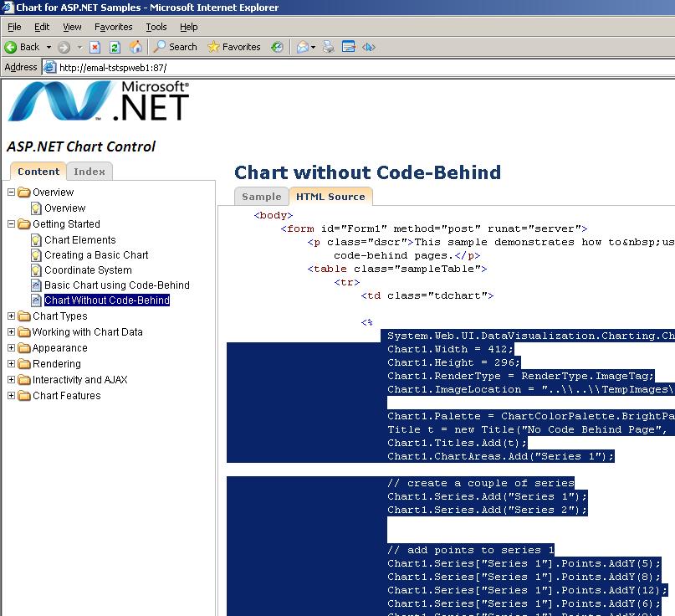Click the Discuss icon in the toolbar
Image resolution: width=675 pixels, height=616 pixels.
369,47
